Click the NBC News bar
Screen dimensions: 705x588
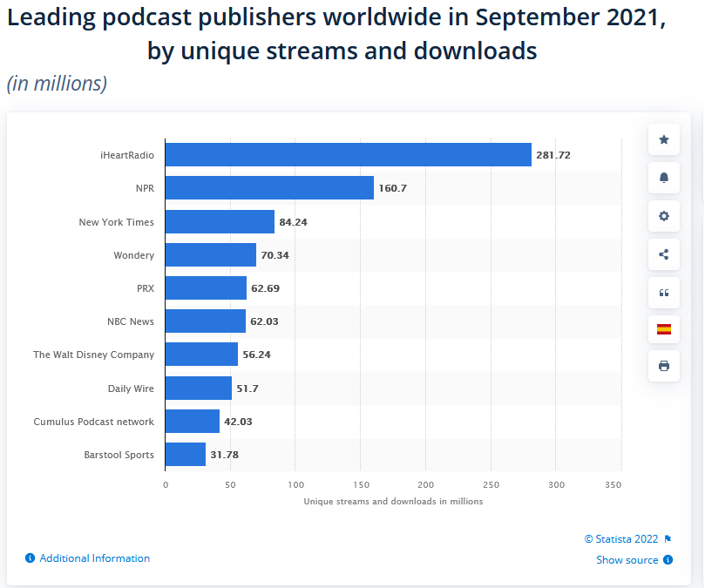205,321
